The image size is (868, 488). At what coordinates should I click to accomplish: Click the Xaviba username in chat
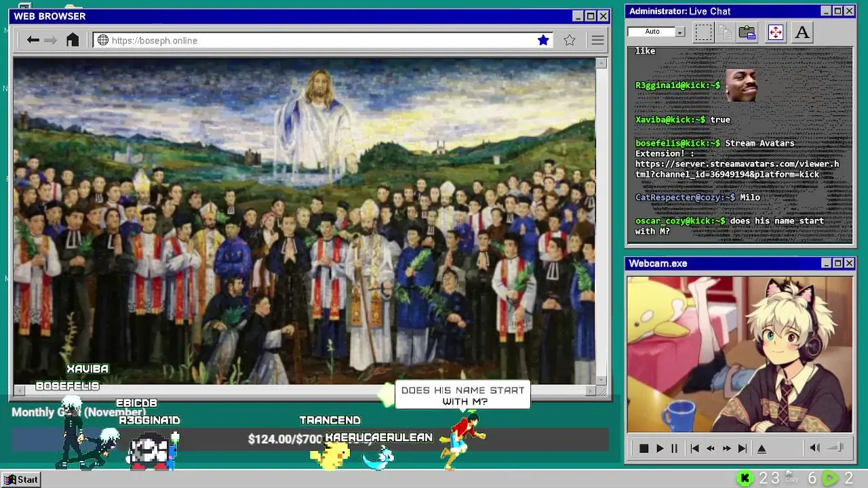coord(670,119)
